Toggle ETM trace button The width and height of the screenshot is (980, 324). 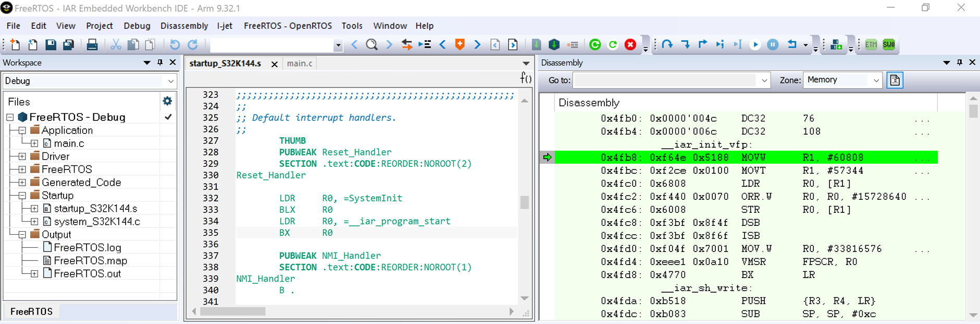point(871,45)
